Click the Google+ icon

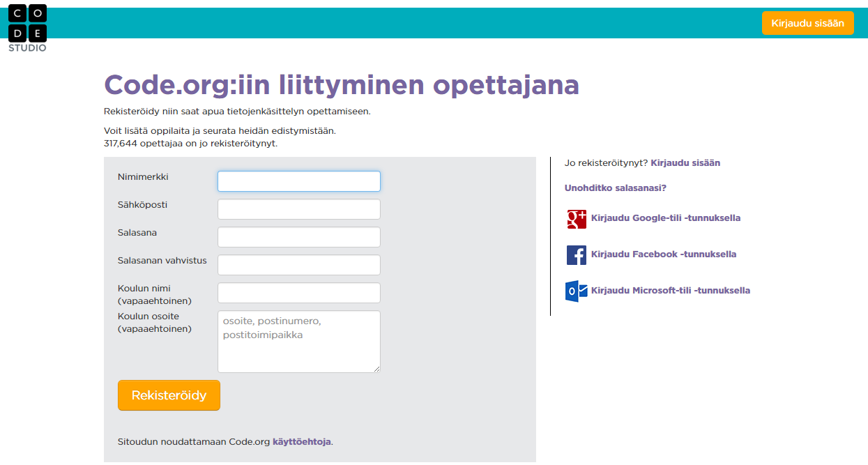tap(577, 219)
